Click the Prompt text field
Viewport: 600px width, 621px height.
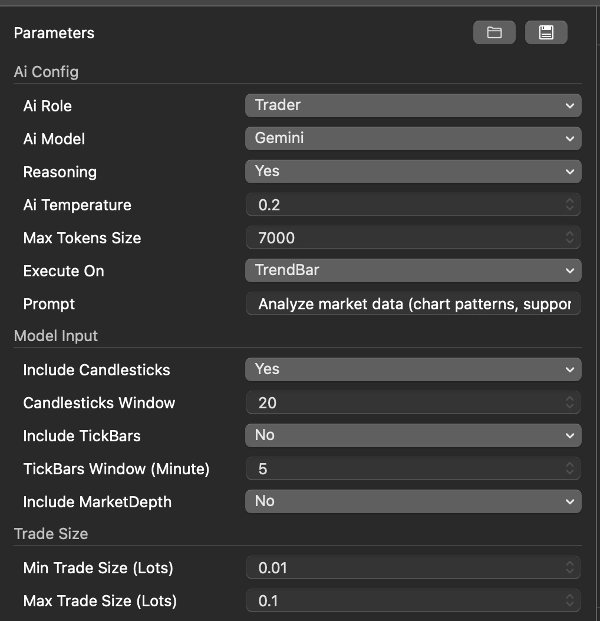coord(413,304)
